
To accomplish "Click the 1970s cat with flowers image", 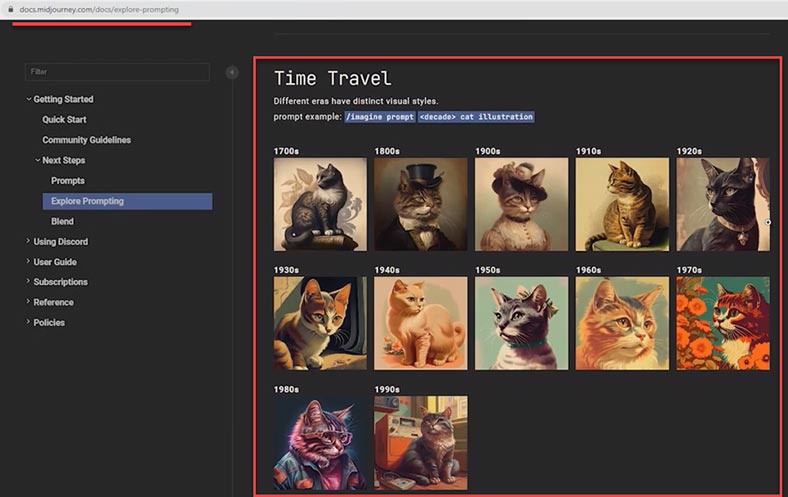I will tap(723, 323).
